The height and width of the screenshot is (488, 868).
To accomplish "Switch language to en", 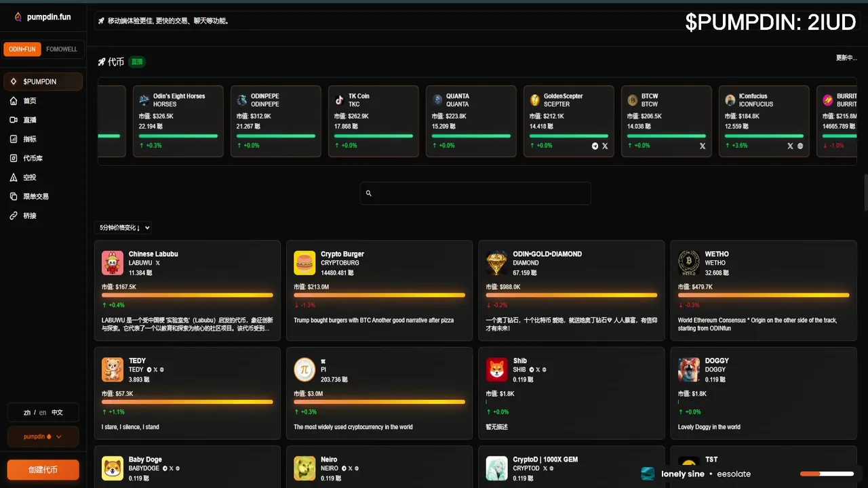I will click(x=43, y=412).
